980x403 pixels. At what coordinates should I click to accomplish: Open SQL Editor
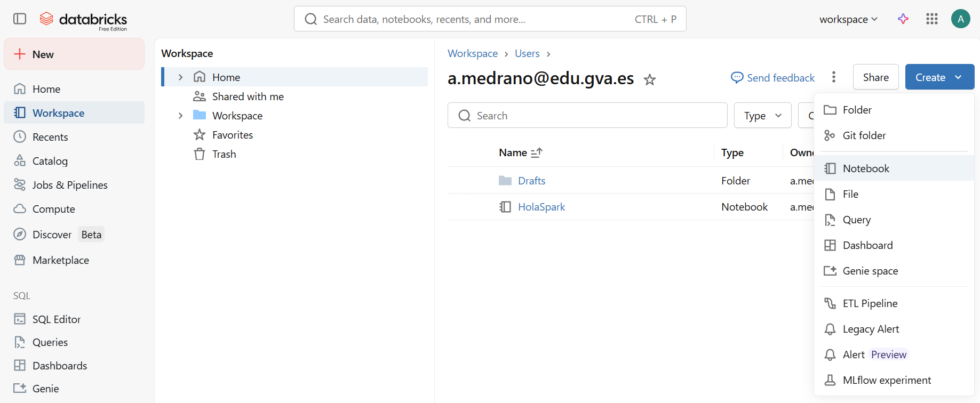point(74,319)
